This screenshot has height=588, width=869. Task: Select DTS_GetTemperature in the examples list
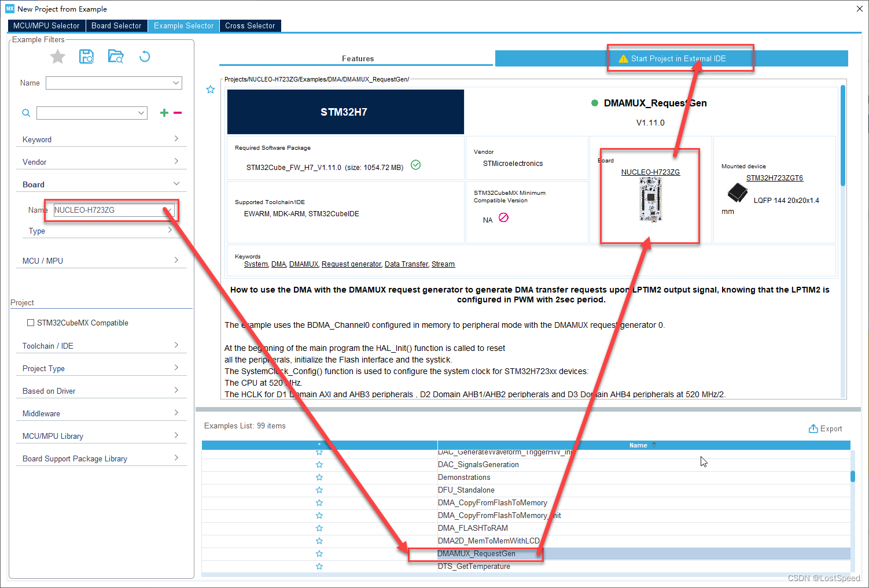(474, 566)
